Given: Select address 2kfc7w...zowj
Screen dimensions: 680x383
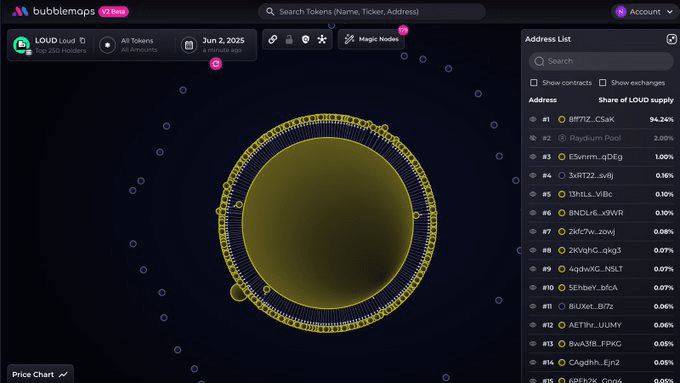Looking at the screenshot, I should point(592,231).
